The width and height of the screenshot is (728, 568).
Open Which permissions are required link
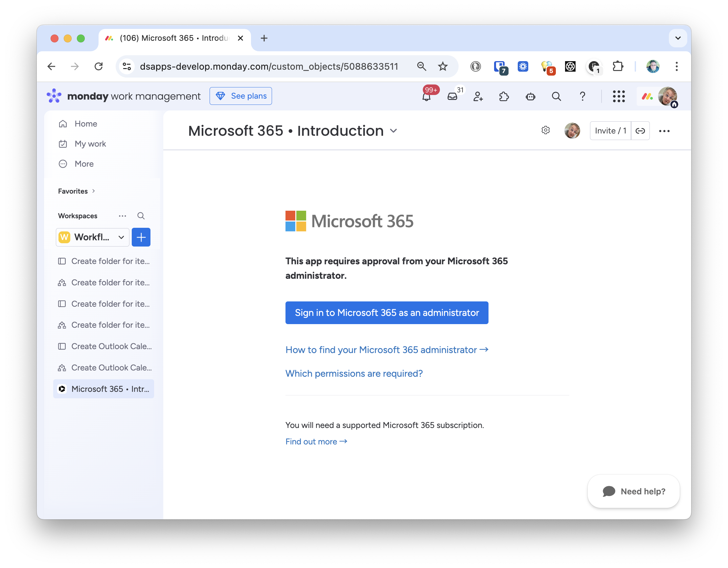[354, 373]
